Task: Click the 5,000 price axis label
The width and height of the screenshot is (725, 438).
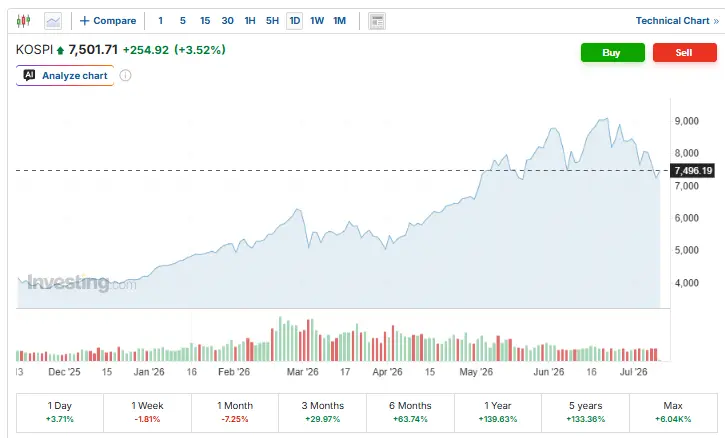Action: tap(687, 250)
